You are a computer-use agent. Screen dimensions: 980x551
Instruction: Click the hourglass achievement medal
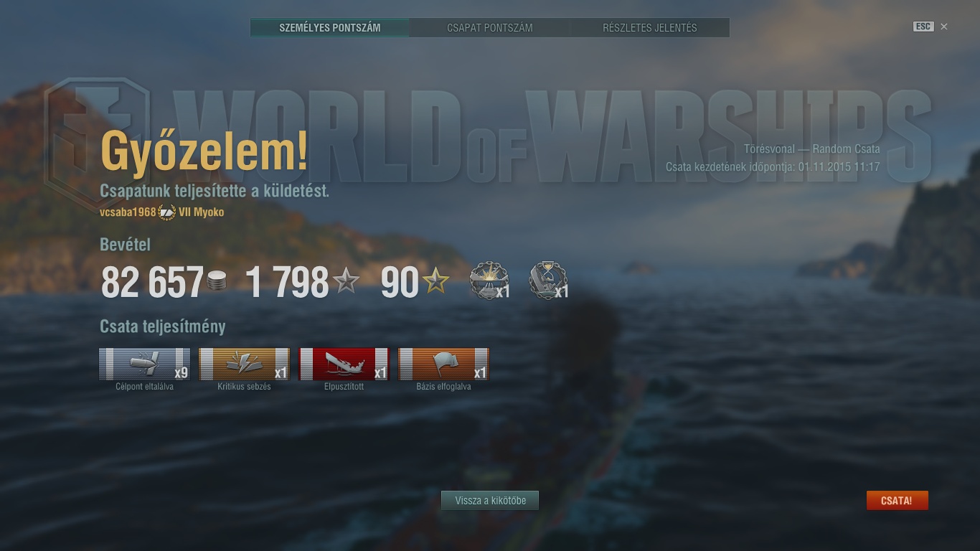coord(548,281)
